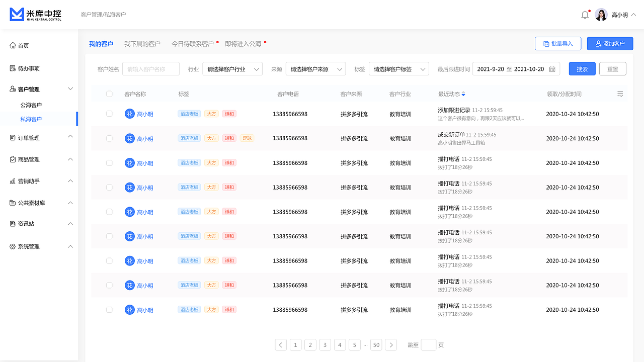The image size is (644, 362).
Task: Click the 客户电话 column header
Action: [x=288, y=94]
